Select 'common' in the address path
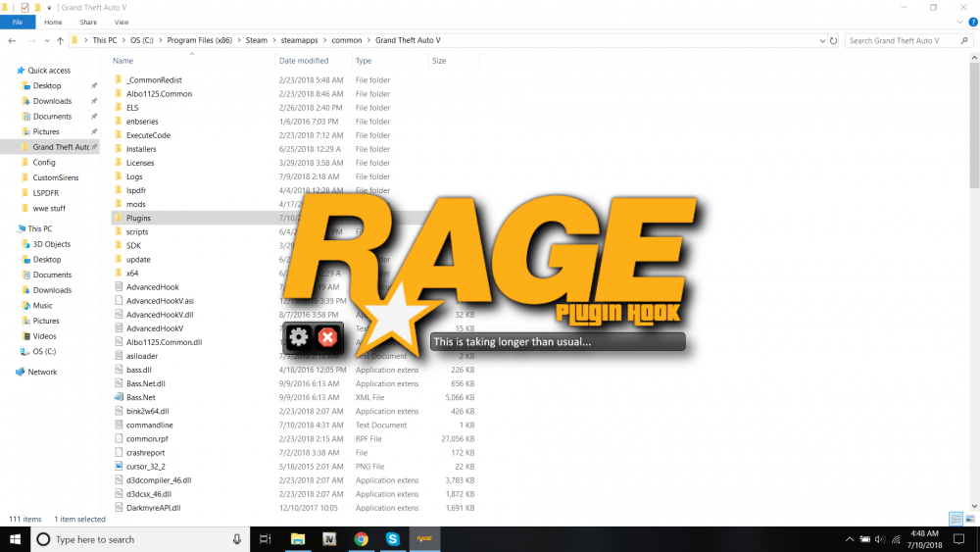Image resolution: width=980 pixels, height=552 pixels. click(346, 40)
